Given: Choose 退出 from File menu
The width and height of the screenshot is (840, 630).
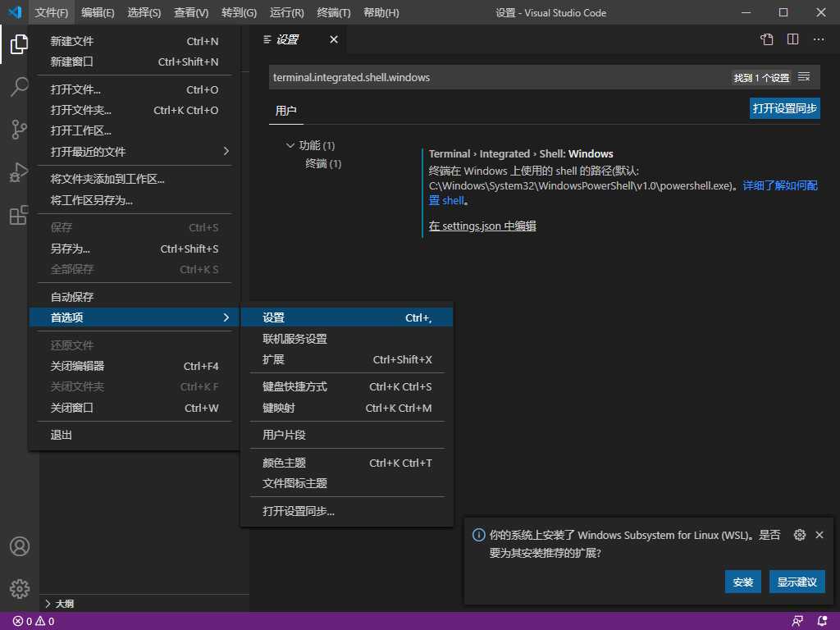Looking at the screenshot, I should point(135,435).
